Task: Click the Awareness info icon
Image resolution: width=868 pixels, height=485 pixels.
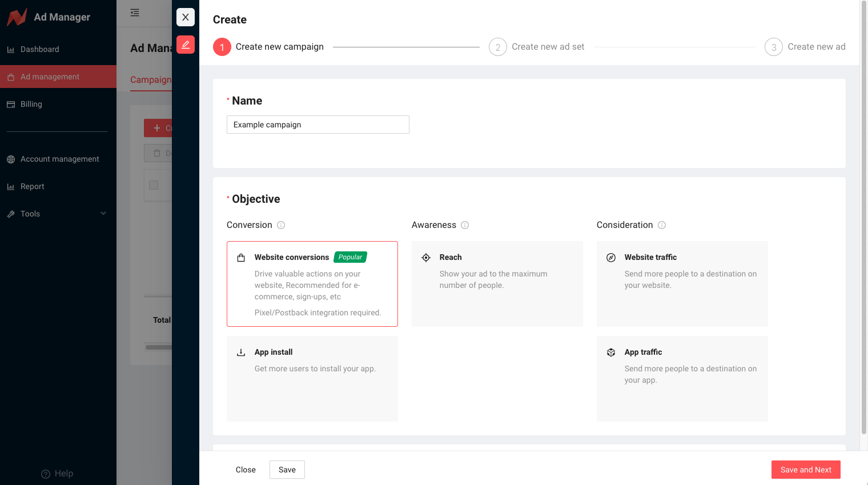Action: coord(465,225)
